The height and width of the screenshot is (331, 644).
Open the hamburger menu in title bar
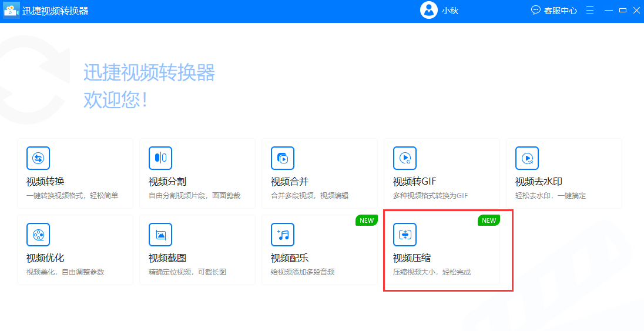pyautogui.click(x=590, y=10)
